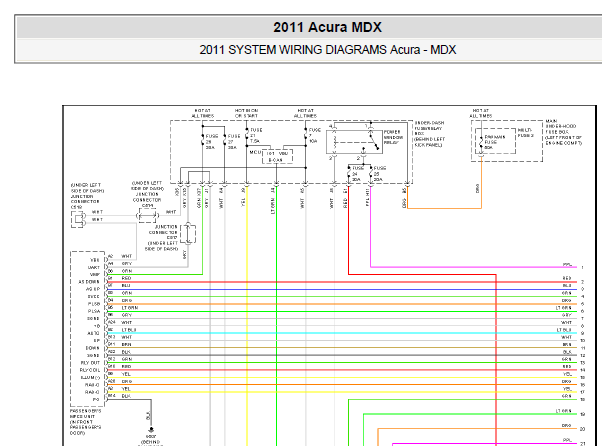
Task: Click the PLSA pin label
Action: point(94,311)
